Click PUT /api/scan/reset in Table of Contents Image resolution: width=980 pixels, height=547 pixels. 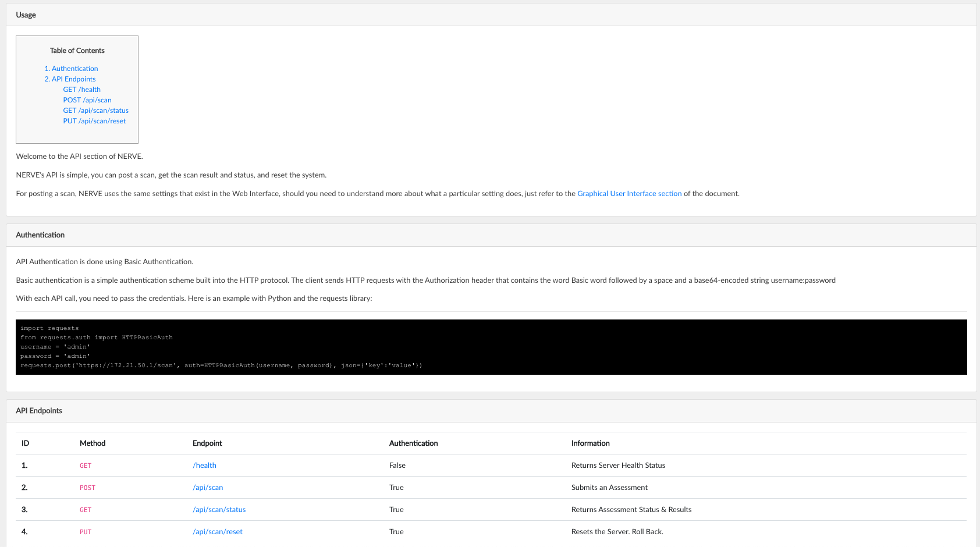[94, 121]
